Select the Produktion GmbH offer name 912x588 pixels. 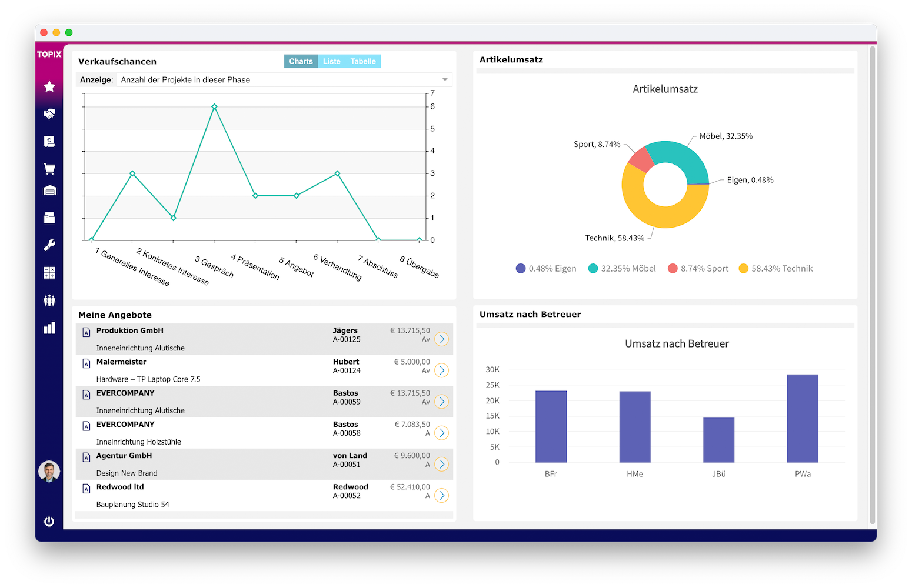130,330
